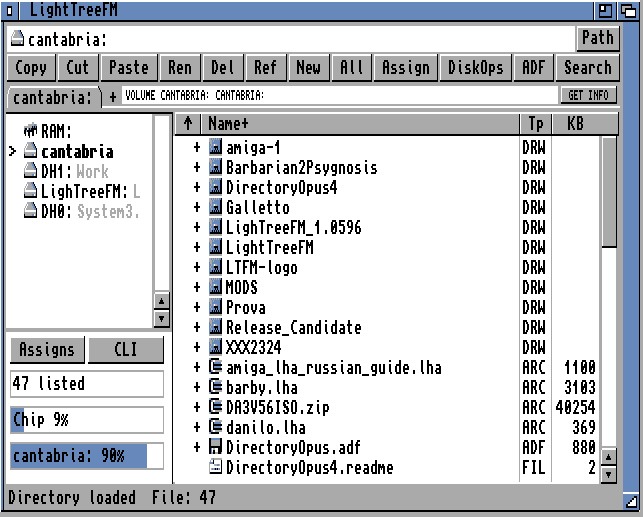Click the Copy button
Image resolution: width=643 pixels, height=517 pixels.
31,68
